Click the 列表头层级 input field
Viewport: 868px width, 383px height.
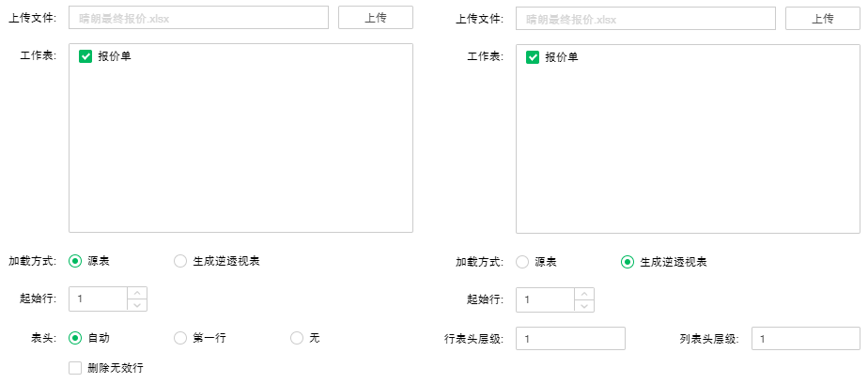[805, 338]
